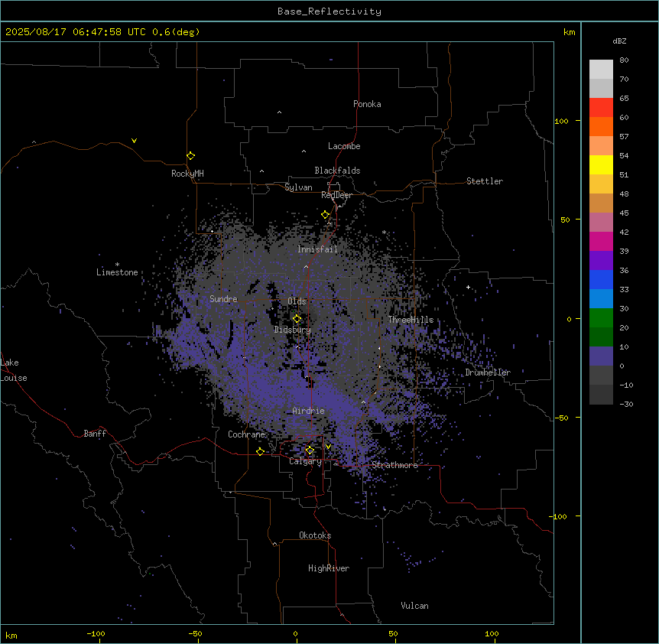This screenshot has height=644, width=659.
Task: Click the yellow diamond marker near RockyMH
Action: coord(190,156)
